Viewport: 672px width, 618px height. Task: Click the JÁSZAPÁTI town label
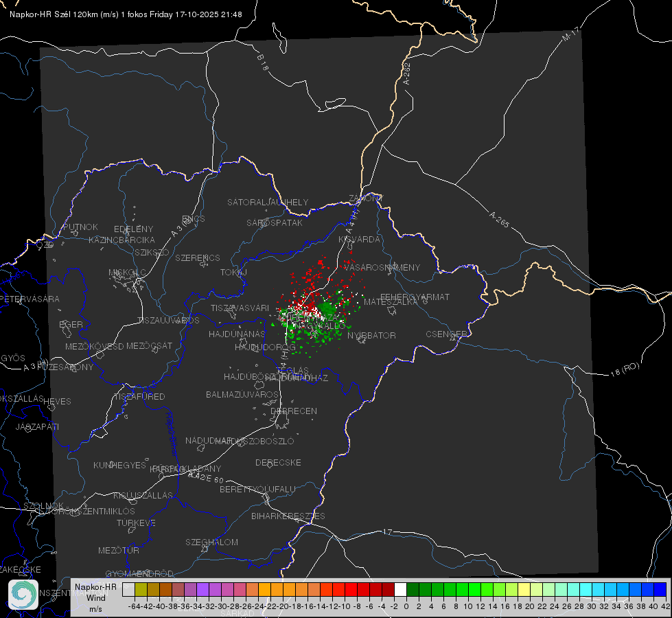37,426
